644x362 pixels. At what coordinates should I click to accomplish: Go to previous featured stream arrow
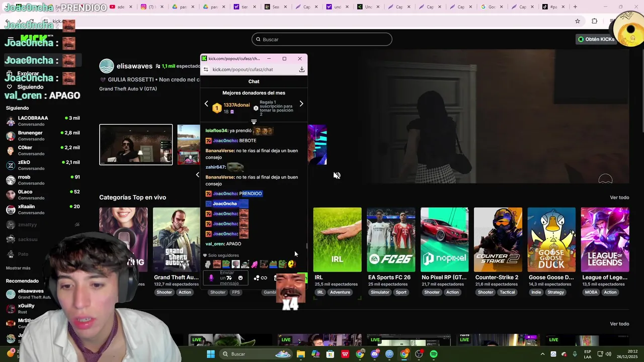point(197,174)
